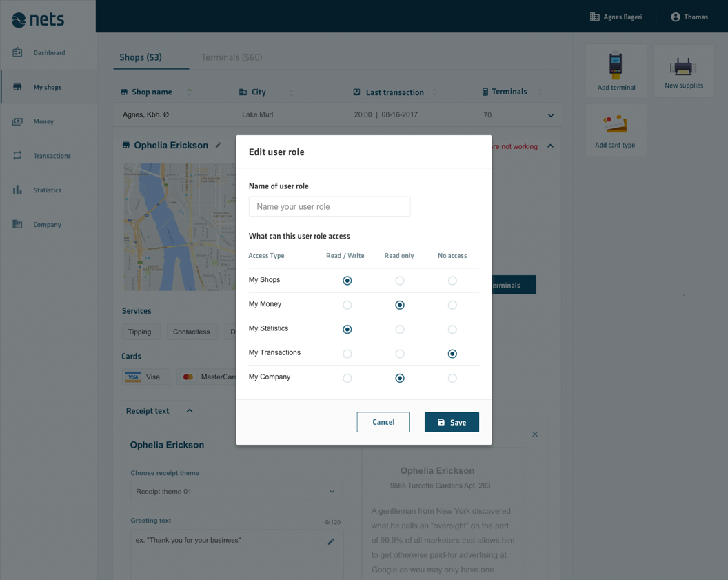
Task: Set My Statistics to Read only
Action: pyautogui.click(x=400, y=329)
